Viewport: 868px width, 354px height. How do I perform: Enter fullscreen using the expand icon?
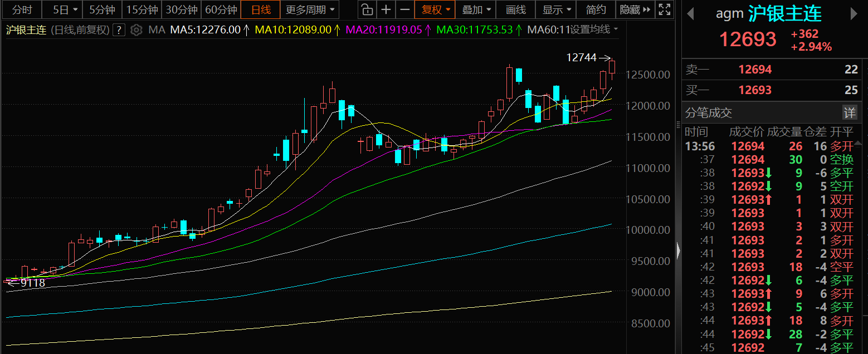(x=664, y=9)
